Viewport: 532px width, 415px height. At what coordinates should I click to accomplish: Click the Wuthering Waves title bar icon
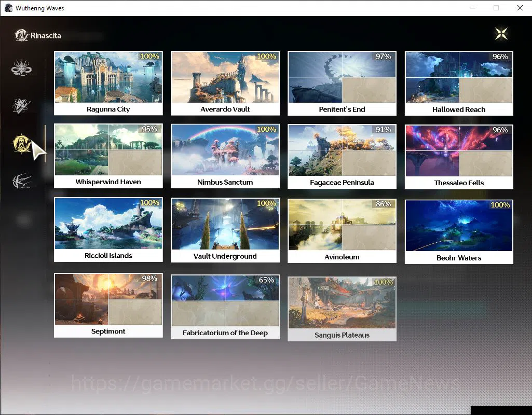pyautogui.click(x=8, y=8)
